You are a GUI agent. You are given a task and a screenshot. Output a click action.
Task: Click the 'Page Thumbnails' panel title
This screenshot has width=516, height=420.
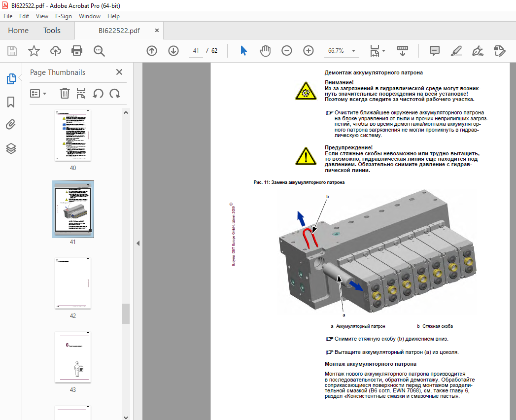tap(58, 72)
